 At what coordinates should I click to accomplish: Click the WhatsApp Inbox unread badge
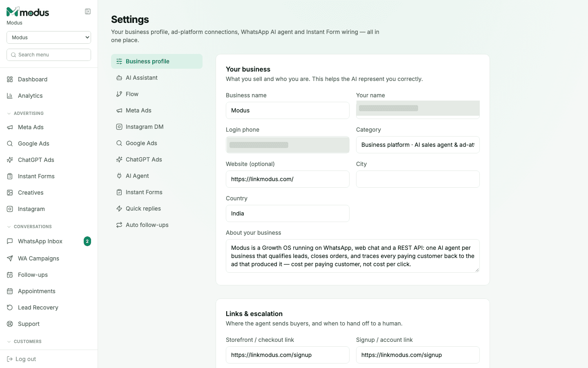[x=87, y=241]
